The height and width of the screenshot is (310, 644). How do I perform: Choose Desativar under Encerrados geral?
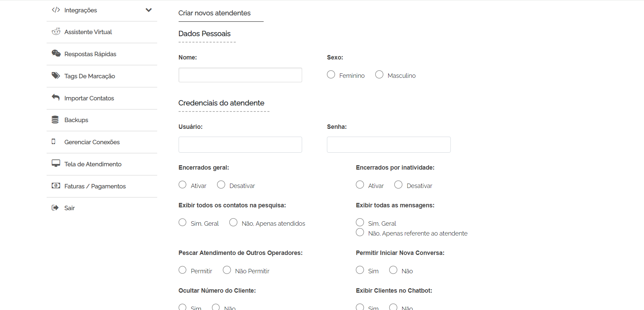(x=221, y=185)
